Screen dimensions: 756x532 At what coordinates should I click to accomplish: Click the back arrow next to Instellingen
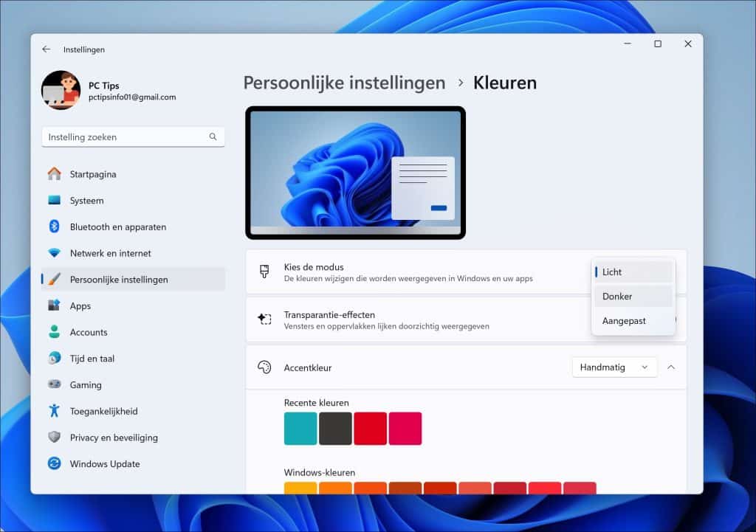47,49
